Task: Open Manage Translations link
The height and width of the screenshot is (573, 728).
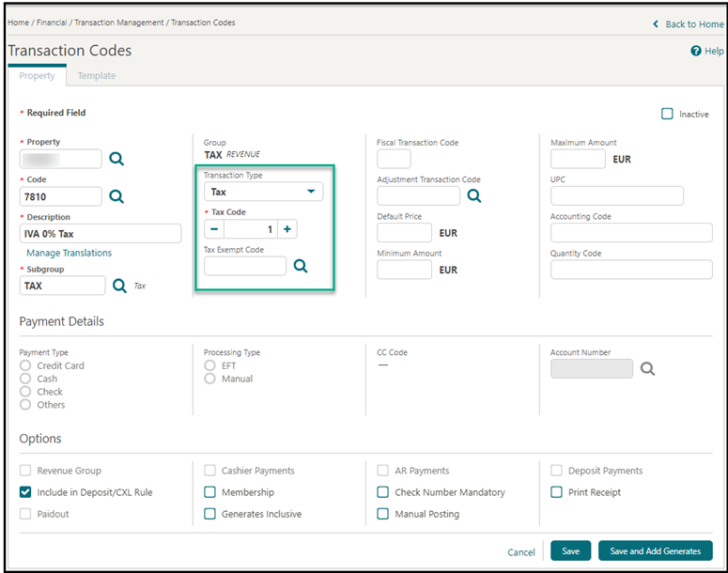Action: coord(69,253)
